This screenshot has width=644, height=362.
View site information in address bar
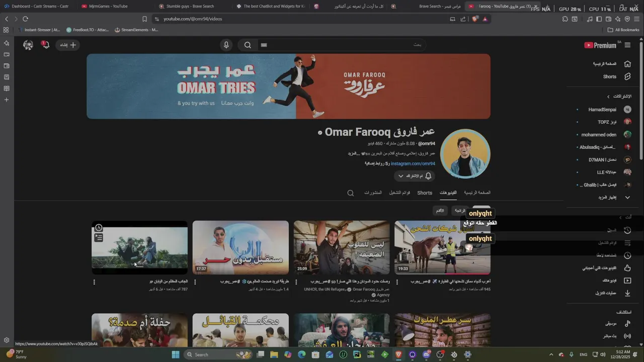tap(157, 19)
